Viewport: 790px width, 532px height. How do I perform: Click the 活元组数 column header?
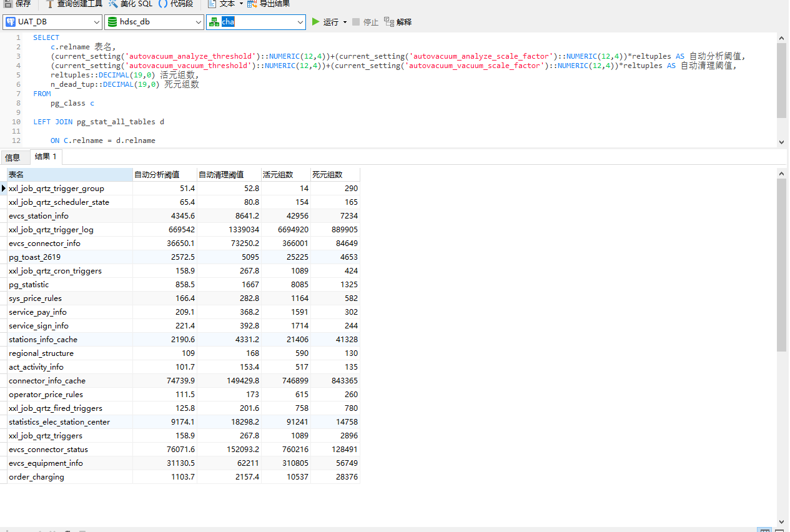coord(286,175)
